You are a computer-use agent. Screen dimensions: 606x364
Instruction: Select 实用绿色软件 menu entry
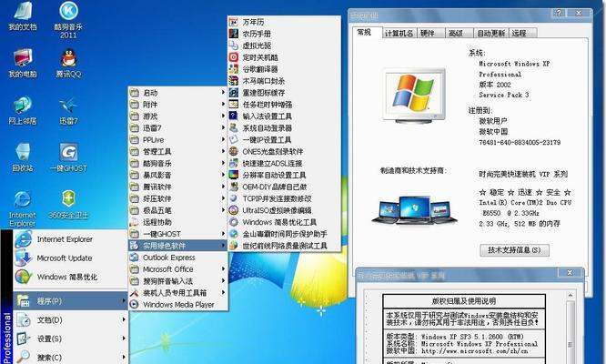click(x=177, y=246)
